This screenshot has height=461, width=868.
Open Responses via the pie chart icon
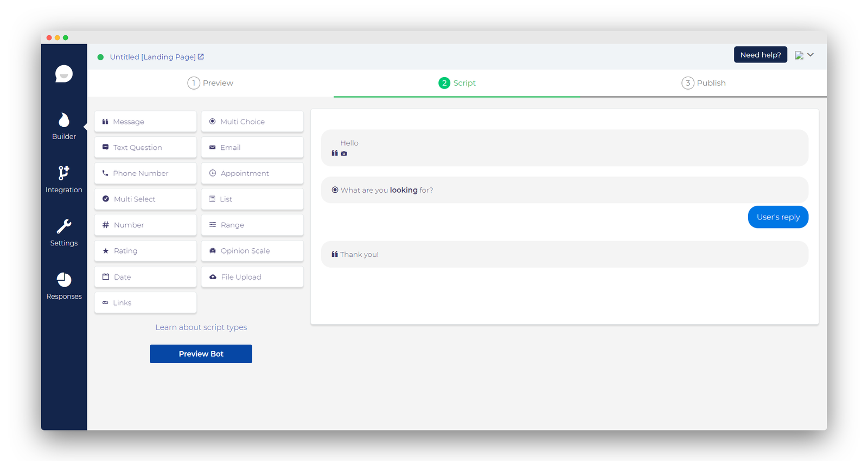(x=64, y=286)
